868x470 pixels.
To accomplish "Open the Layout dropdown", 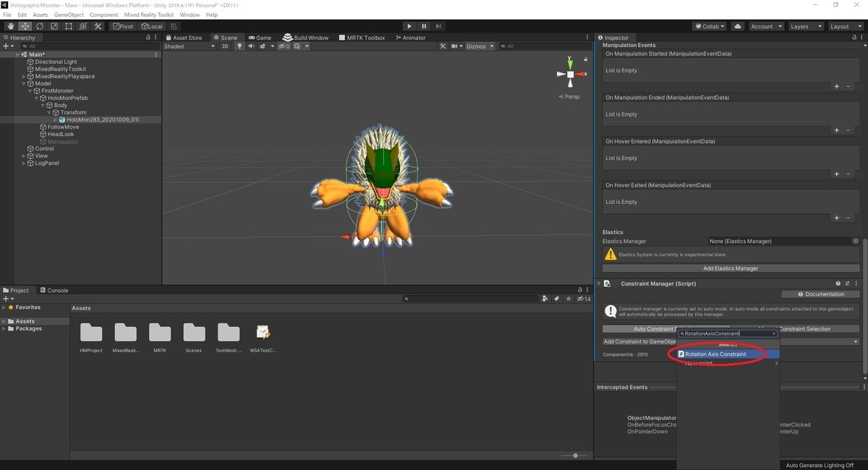I will [x=846, y=26].
